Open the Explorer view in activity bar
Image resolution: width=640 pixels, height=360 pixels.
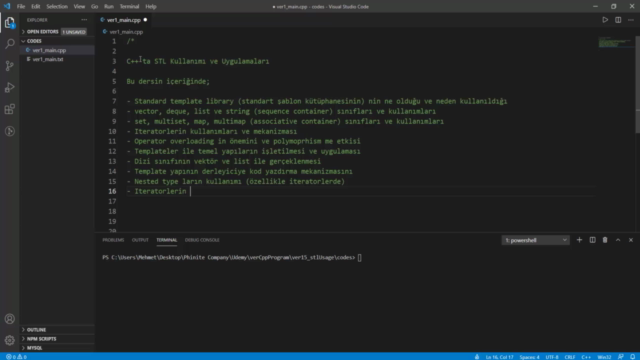pyautogui.click(x=10, y=22)
